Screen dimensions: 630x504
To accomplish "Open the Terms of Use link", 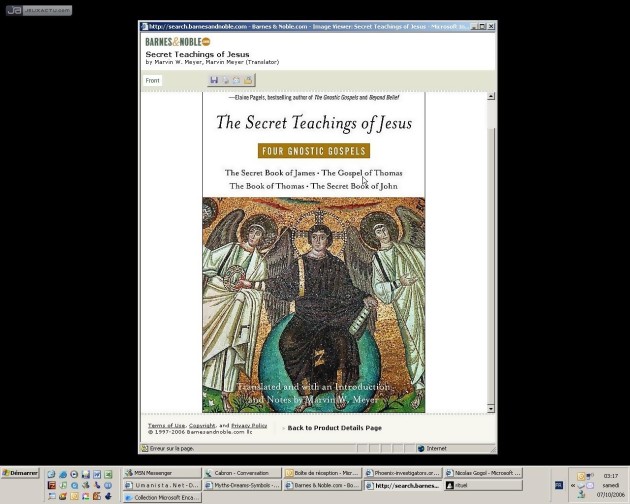I will tap(166, 425).
